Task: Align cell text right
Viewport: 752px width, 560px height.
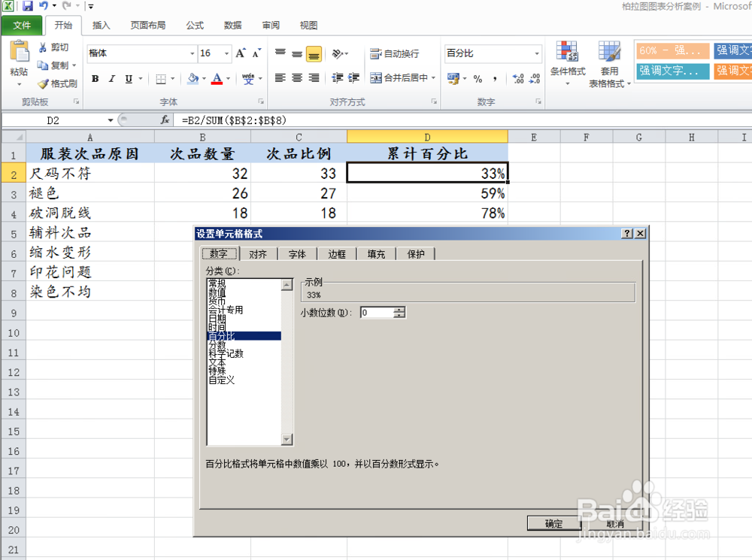Action: (x=314, y=77)
